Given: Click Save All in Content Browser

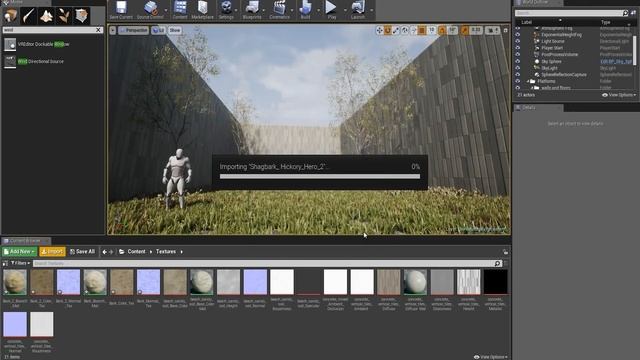Looking at the screenshot, I should 82,252.
